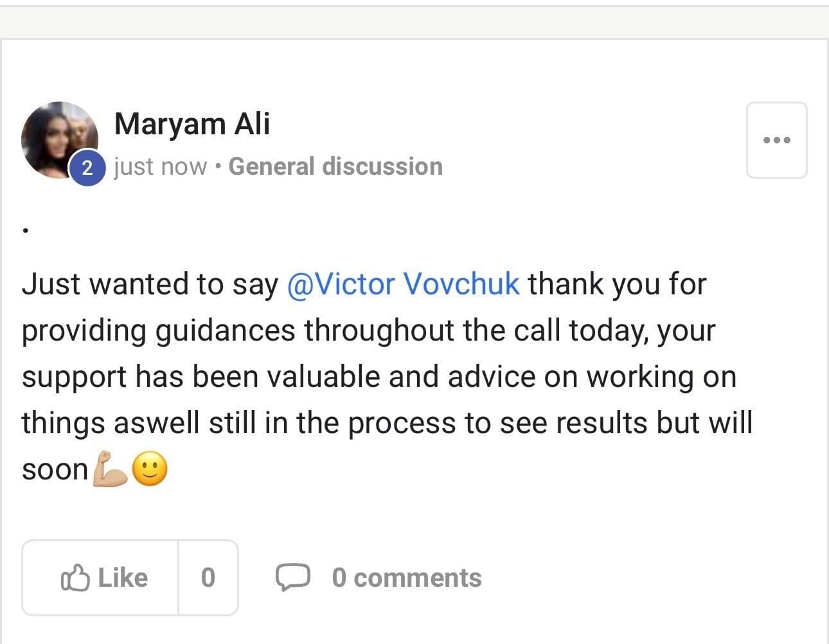Click the 'Just wanted to say' text
Image resolution: width=829 pixels, height=644 pixels.
point(150,284)
